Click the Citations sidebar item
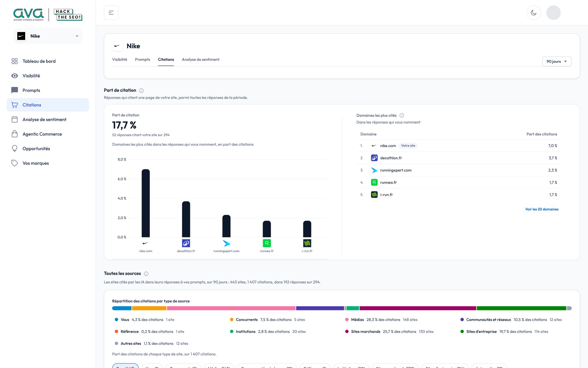588x368 pixels. [48, 105]
